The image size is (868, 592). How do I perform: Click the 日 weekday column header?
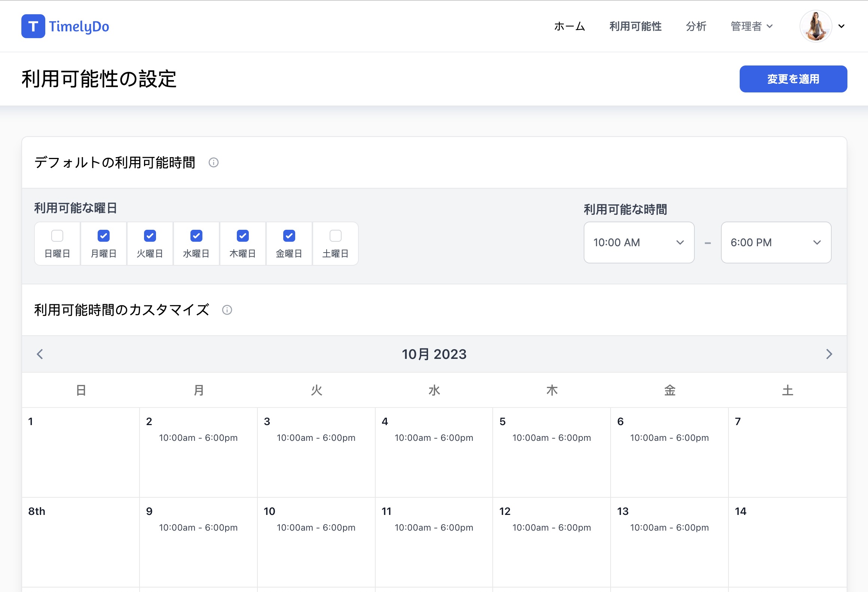[x=81, y=390]
